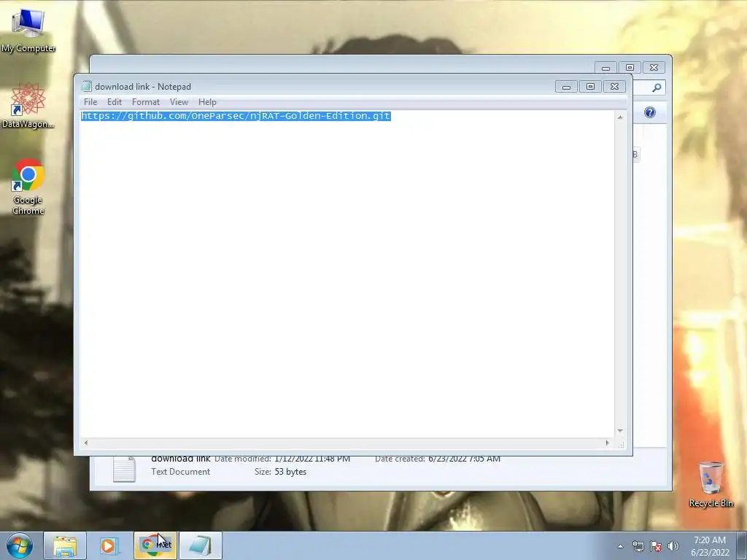
Task: Click 'Size: 53 bytes' in details pane
Action: [281, 472]
